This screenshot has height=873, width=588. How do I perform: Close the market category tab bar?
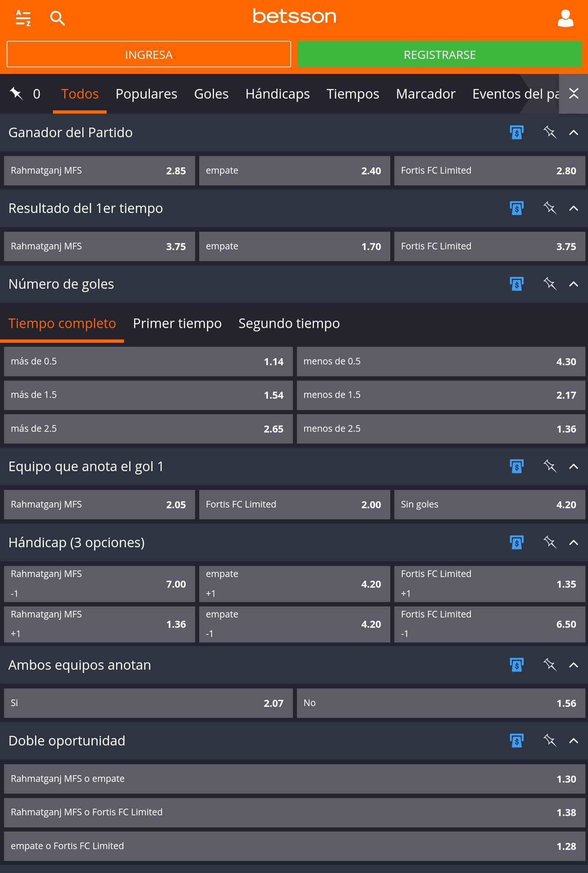click(x=573, y=93)
